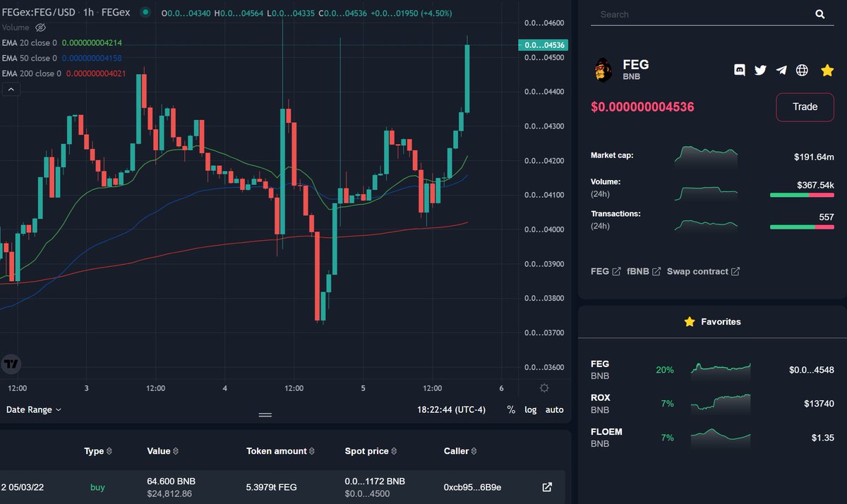Hide the Volume indicator with eye icon
The width and height of the screenshot is (847, 504).
(40, 27)
